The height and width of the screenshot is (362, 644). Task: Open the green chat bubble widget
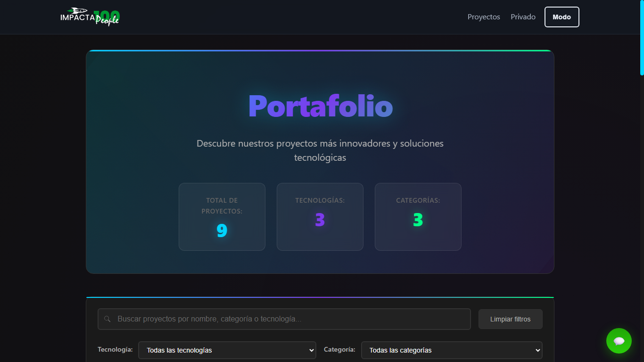(x=619, y=341)
